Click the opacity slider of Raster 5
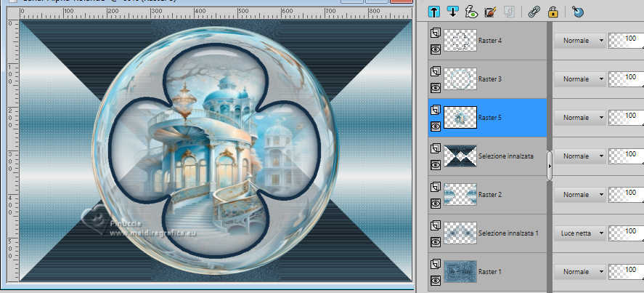The height and width of the screenshot is (293, 644). click(x=626, y=117)
